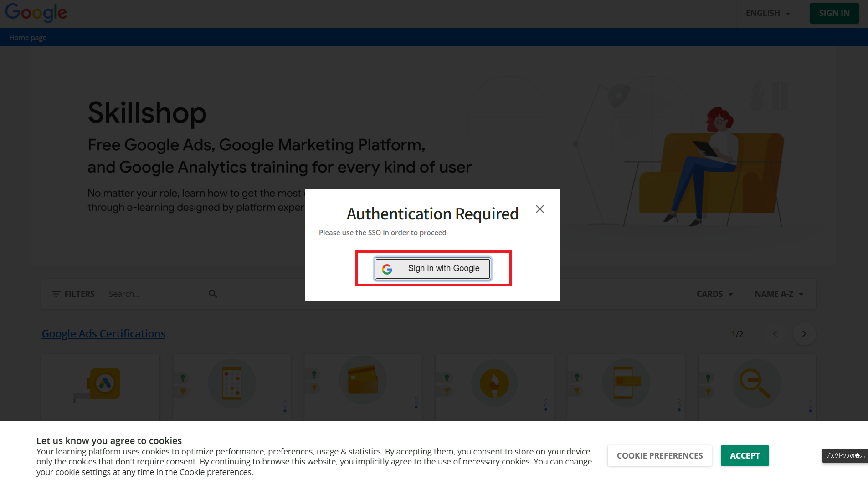
Task: Click trophy icon on pen nib card
Action: (447, 391)
